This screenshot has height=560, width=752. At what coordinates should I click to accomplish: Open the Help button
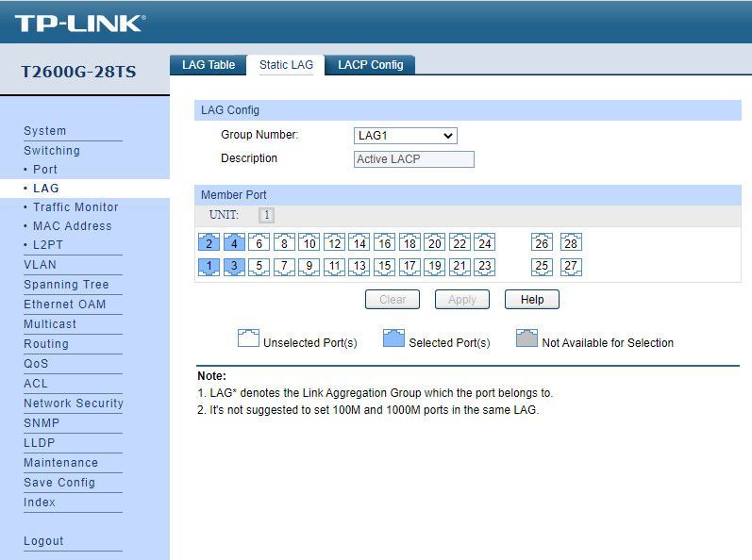[532, 300]
